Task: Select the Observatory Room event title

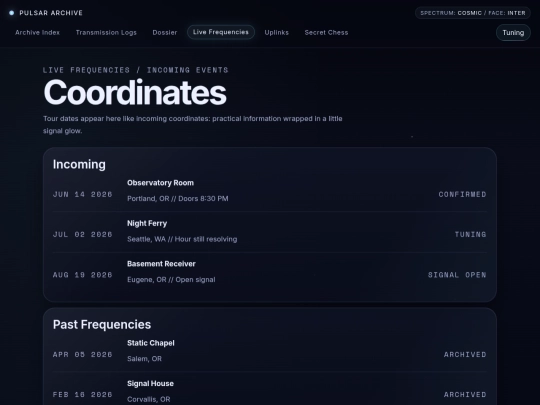Action: (160, 183)
